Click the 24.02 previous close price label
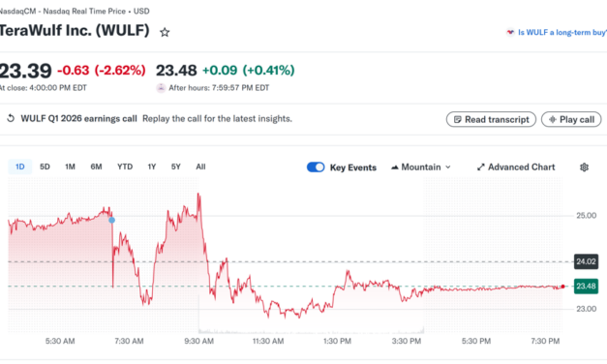The width and height of the screenshot is (607, 364). coord(586,261)
